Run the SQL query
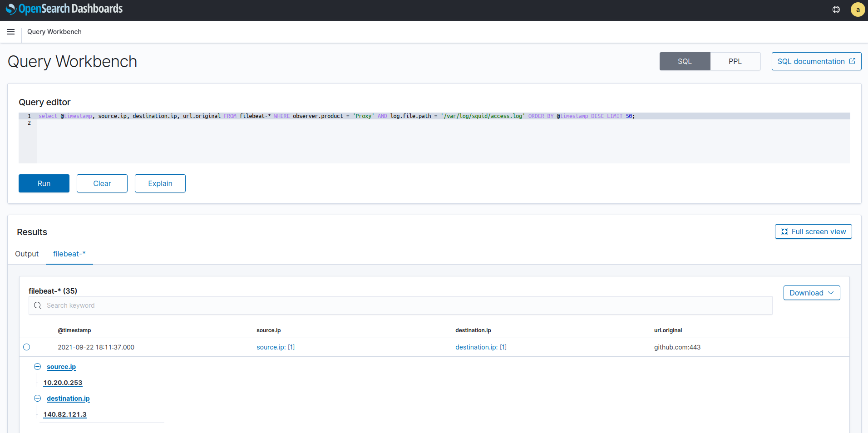The image size is (868, 433). (x=44, y=183)
